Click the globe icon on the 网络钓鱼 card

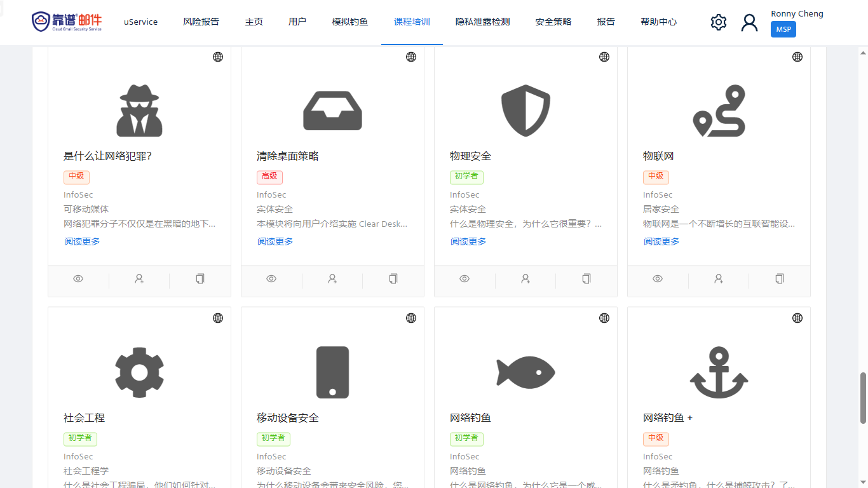coord(604,318)
